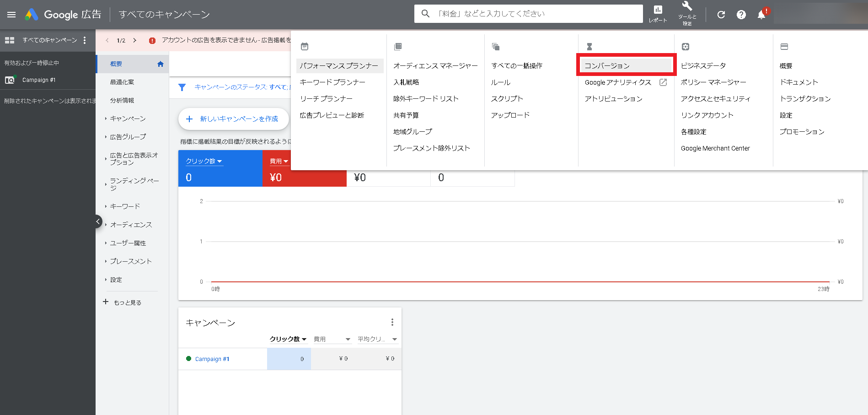Open アトリビューション menu item
The image size is (868, 415).
[613, 99]
